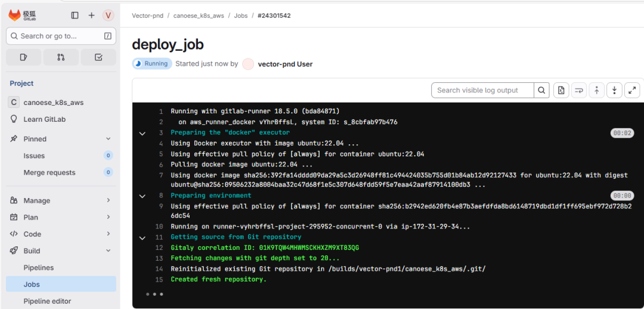Select 'Pulling docker image ubuntu:22.04' line
This screenshot has height=309, width=644.
(x=241, y=165)
